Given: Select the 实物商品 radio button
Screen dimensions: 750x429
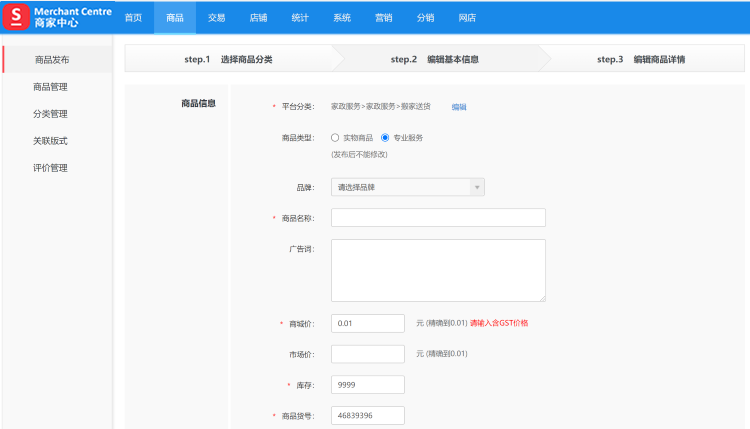Looking at the screenshot, I should click(x=335, y=138).
